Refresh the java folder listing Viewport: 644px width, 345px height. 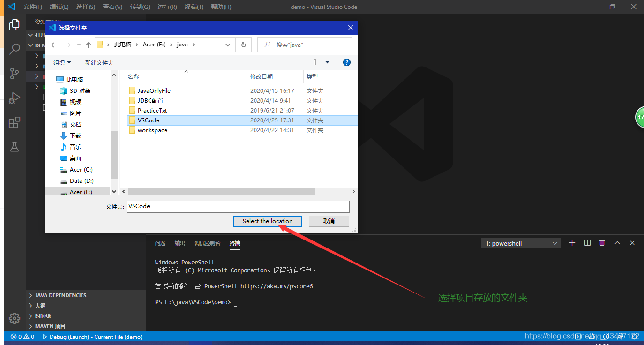tap(243, 45)
